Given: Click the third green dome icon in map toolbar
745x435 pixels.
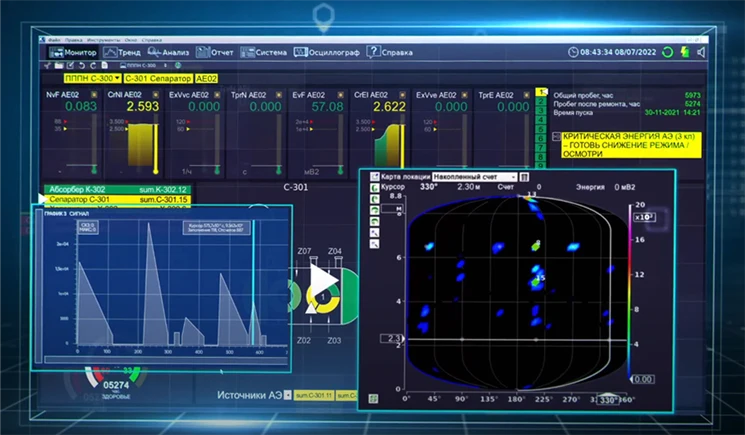Looking at the screenshot, I should tap(375, 210).
